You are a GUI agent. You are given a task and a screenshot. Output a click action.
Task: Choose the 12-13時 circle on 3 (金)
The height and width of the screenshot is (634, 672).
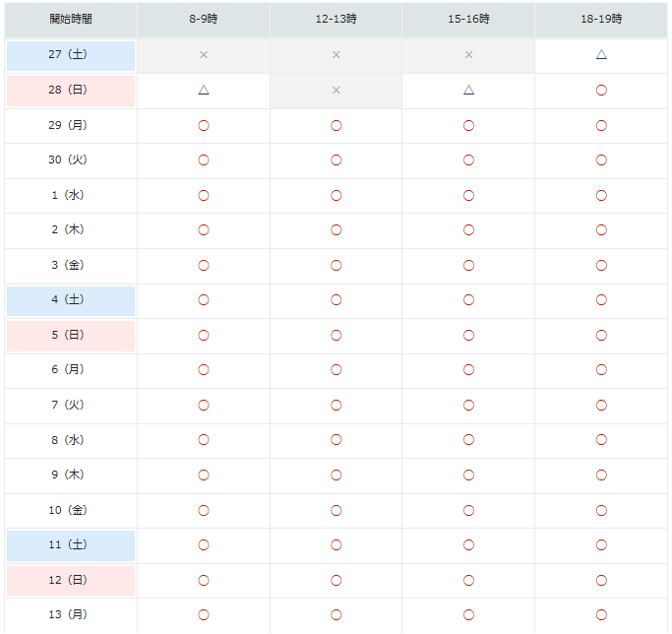(336, 266)
